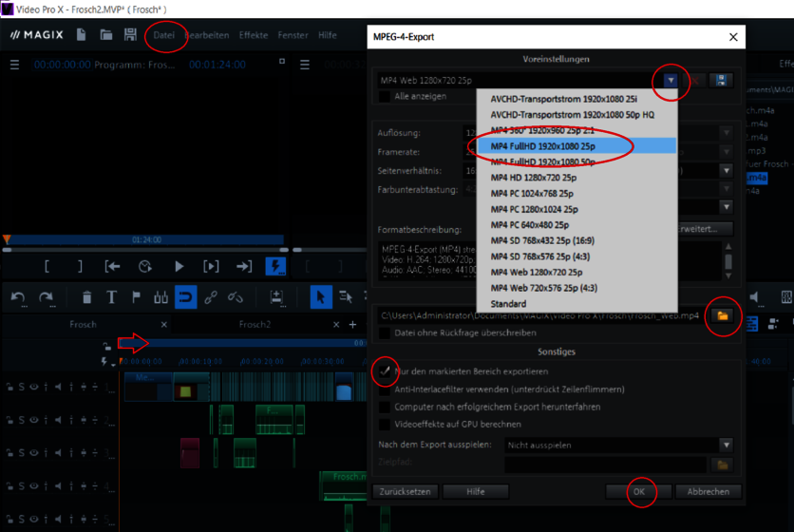
Task: Open the Bearbeiten menu
Action: [207, 35]
